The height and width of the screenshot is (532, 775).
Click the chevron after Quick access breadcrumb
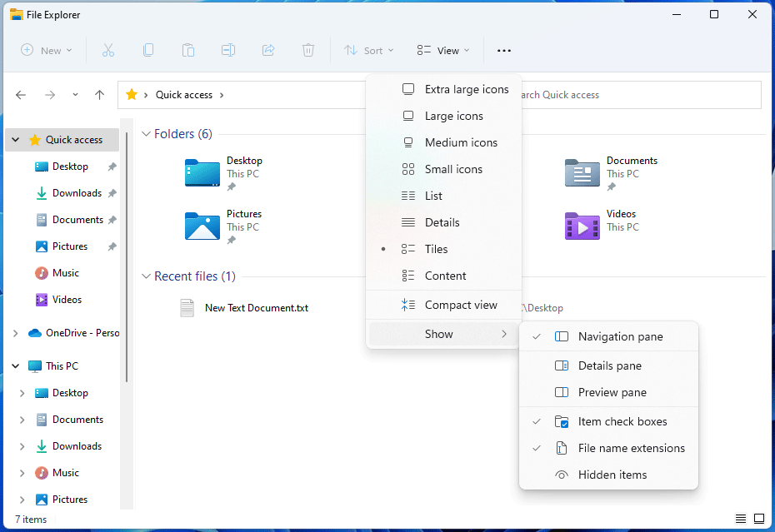[x=222, y=95]
